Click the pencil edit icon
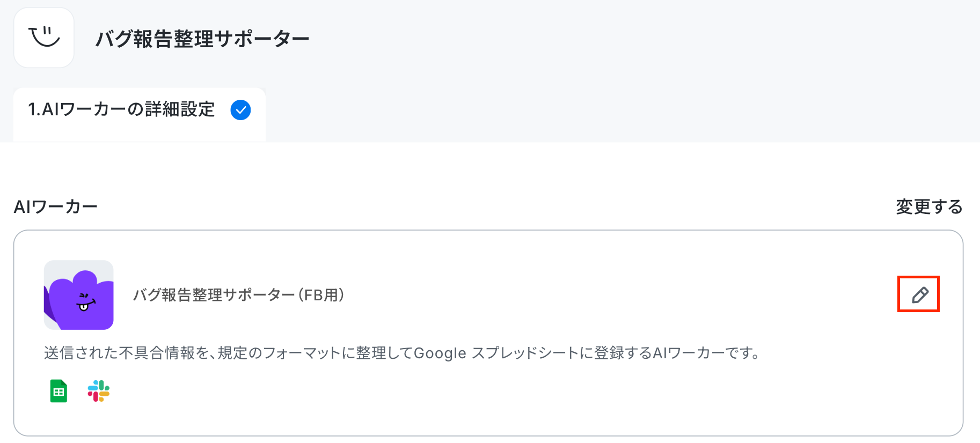980x443 pixels. (x=920, y=294)
